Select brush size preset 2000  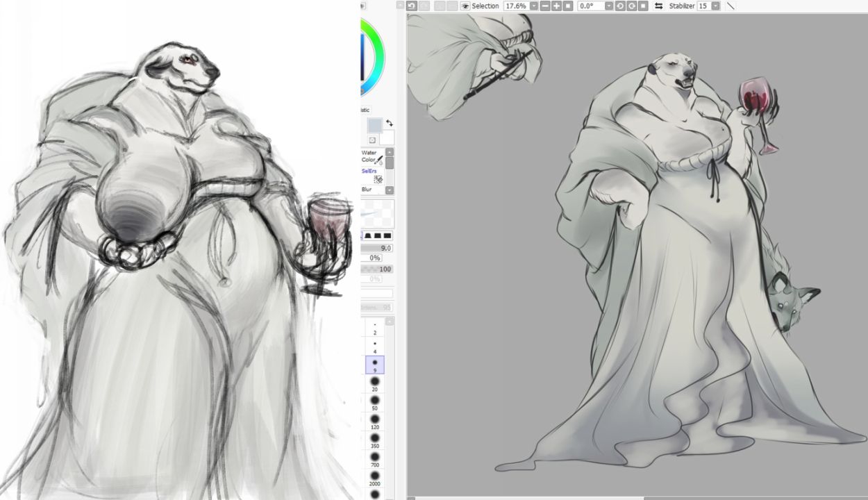click(375, 478)
